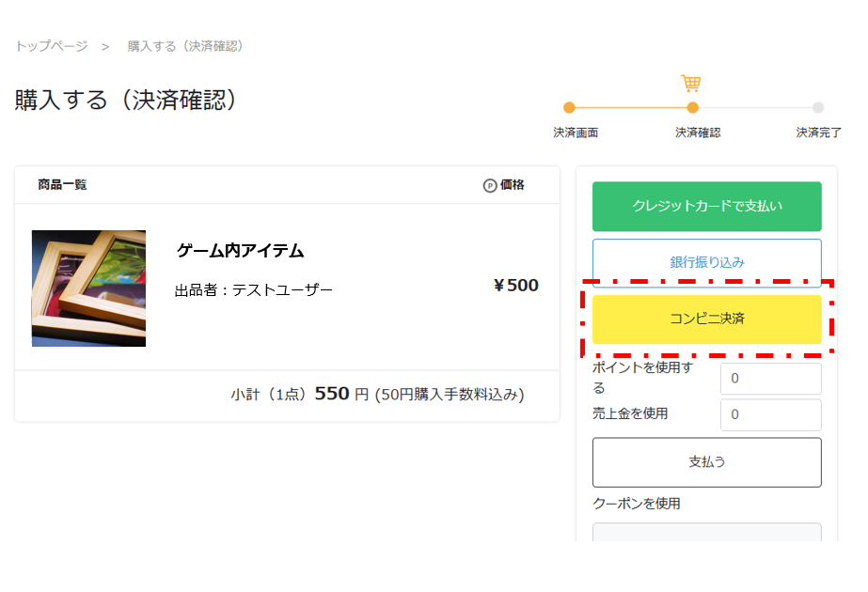Click the coupon code input box
Viewport: 868px width, 592px height.
pos(706,533)
